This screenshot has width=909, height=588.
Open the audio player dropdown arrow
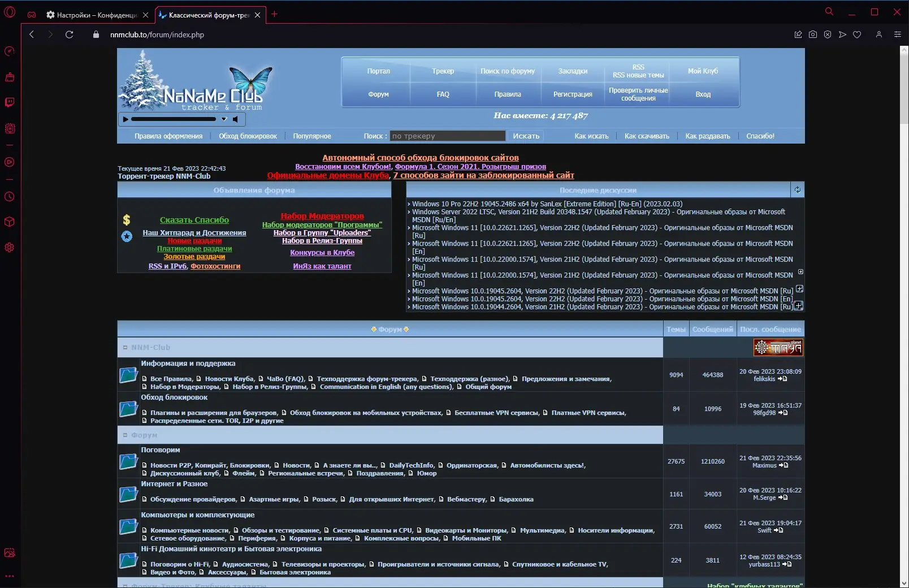point(224,119)
